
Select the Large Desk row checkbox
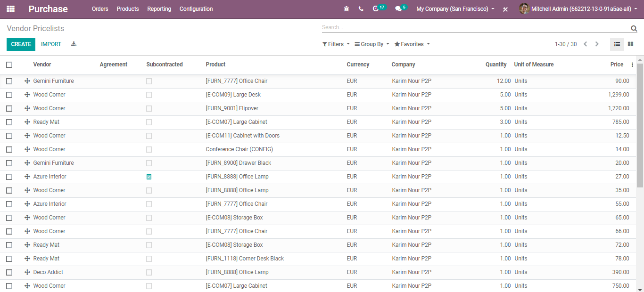[x=9, y=95]
